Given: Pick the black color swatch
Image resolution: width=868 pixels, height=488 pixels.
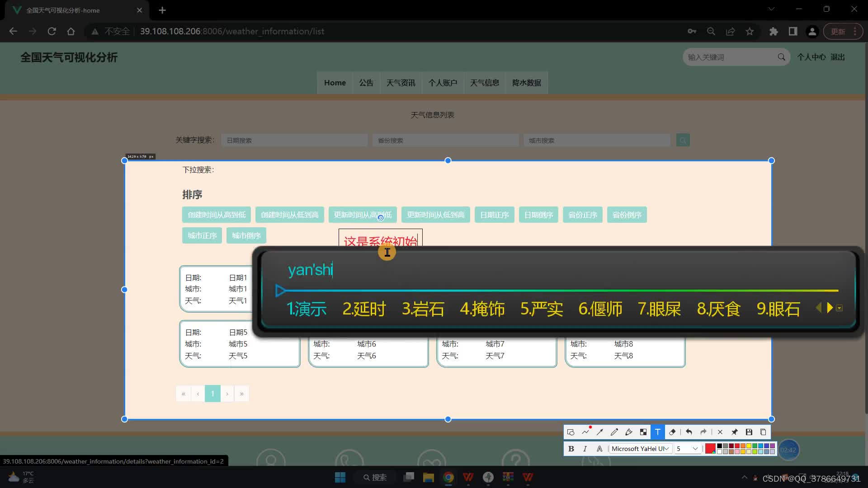Looking at the screenshot, I should coord(720,446).
